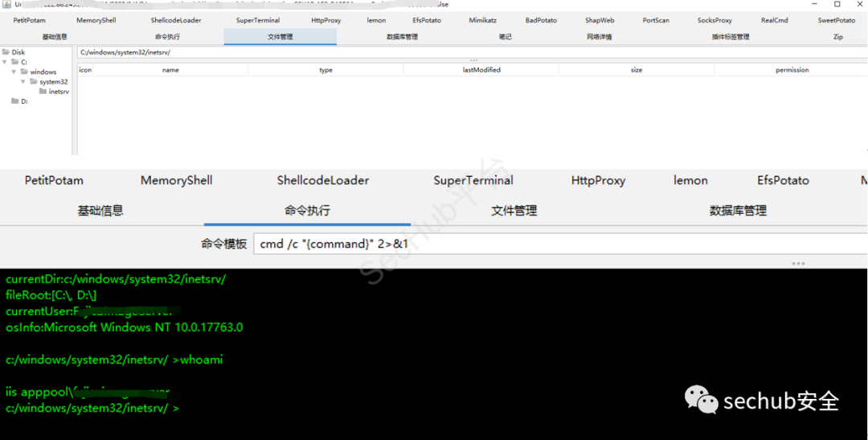Screen dimensions: 868x440
Task: Select the C: drive folder icon
Action: [x=14, y=62]
